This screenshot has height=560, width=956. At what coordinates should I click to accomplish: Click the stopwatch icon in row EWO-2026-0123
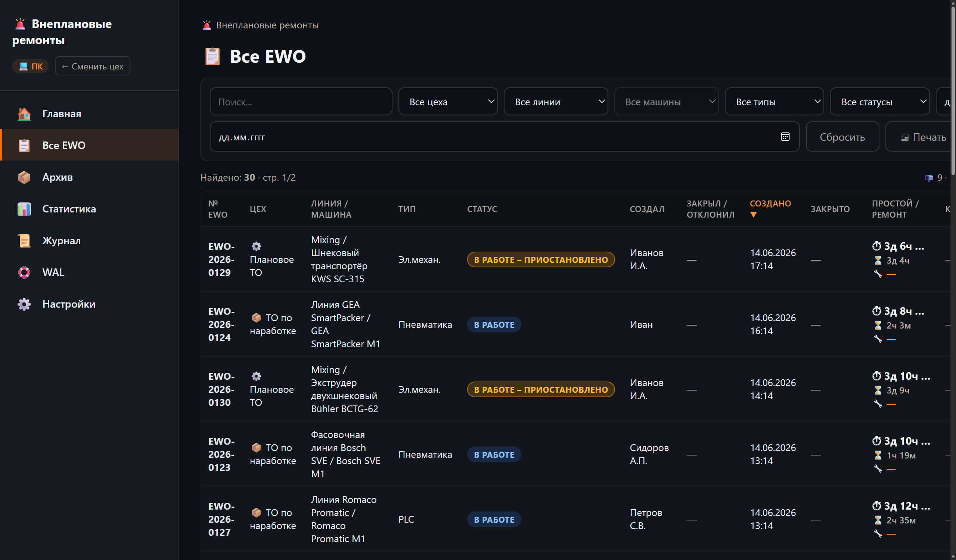(x=877, y=441)
